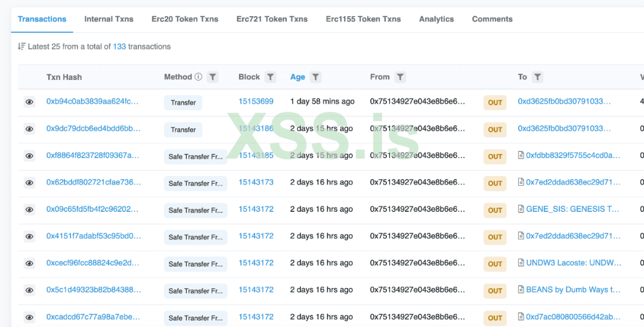Preview transaction 0xb94c0ab3839aa624fc with eye icon
The image size is (644, 327).
[x=29, y=102]
